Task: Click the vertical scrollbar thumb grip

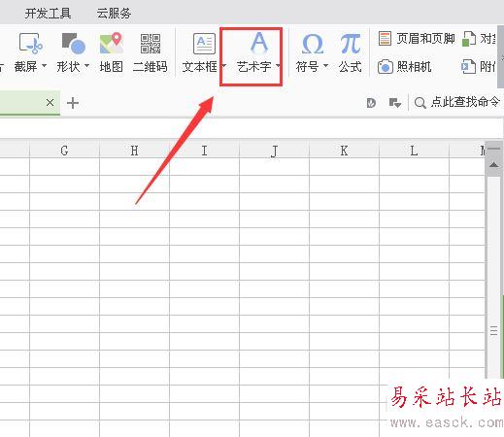Action: pos(493,331)
